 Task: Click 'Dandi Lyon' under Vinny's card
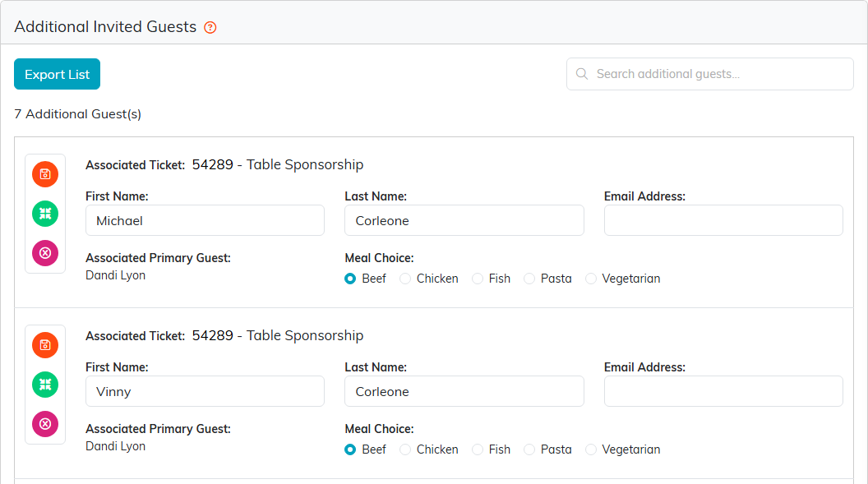pyautogui.click(x=115, y=446)
